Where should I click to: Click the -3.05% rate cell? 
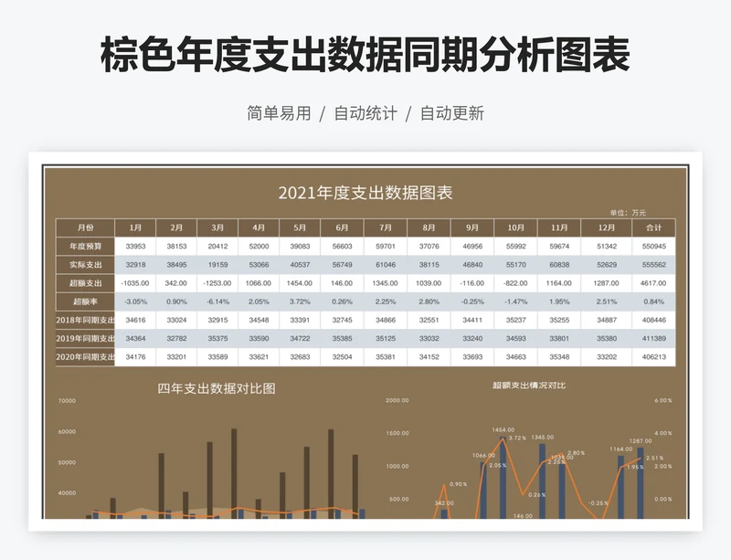coord(135,301)
